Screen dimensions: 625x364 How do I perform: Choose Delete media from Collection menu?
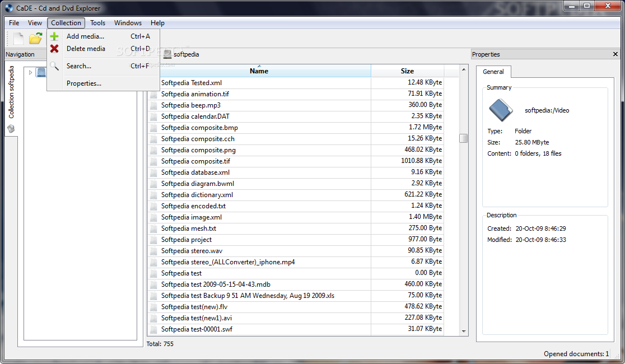[x=103, y=49]
